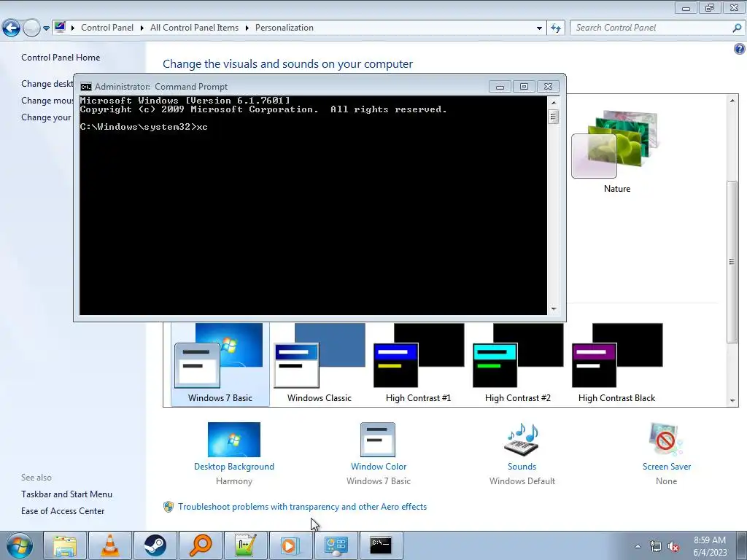Image resolution: width=747 pixels, height=560 pixels.
Task: Open the Screen Saver settings icon
Action: 666,440
